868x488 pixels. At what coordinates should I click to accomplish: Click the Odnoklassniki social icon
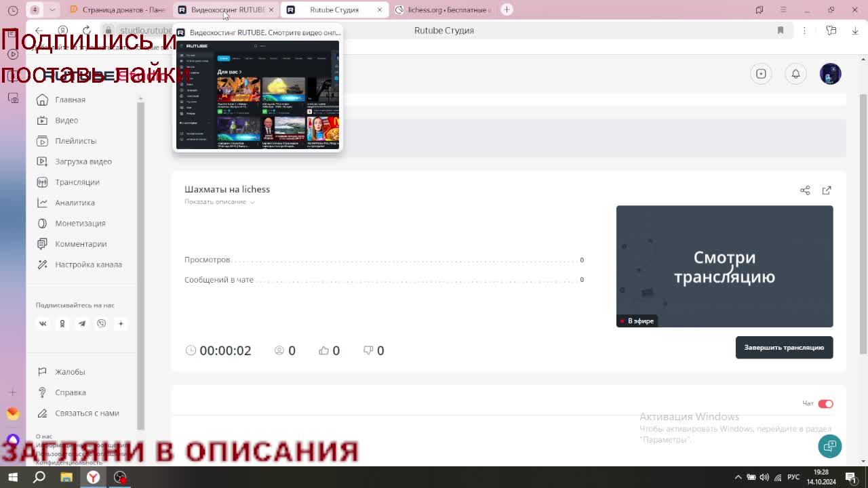pyautogui.click(x=62, y=323)
